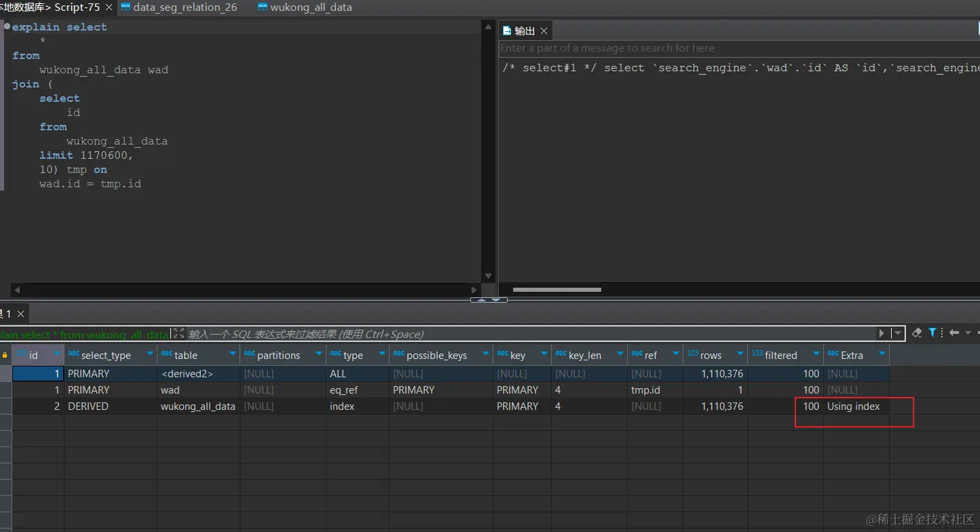Close the result 1 tab
Image resolution: width=980 pixels, height=532 pixels.
[x=20, y=314]
